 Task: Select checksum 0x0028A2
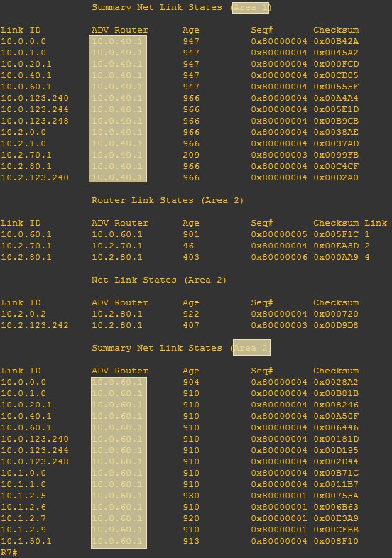pos(336,382)
